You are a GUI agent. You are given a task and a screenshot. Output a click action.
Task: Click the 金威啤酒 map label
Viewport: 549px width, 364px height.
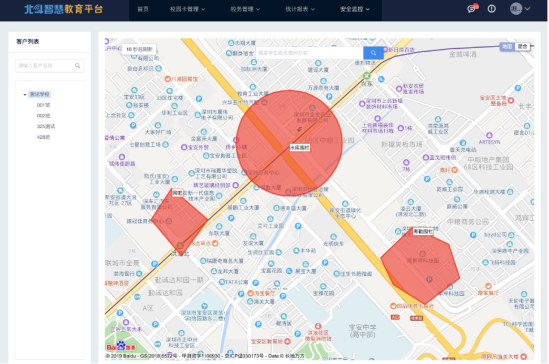[463, 54]
